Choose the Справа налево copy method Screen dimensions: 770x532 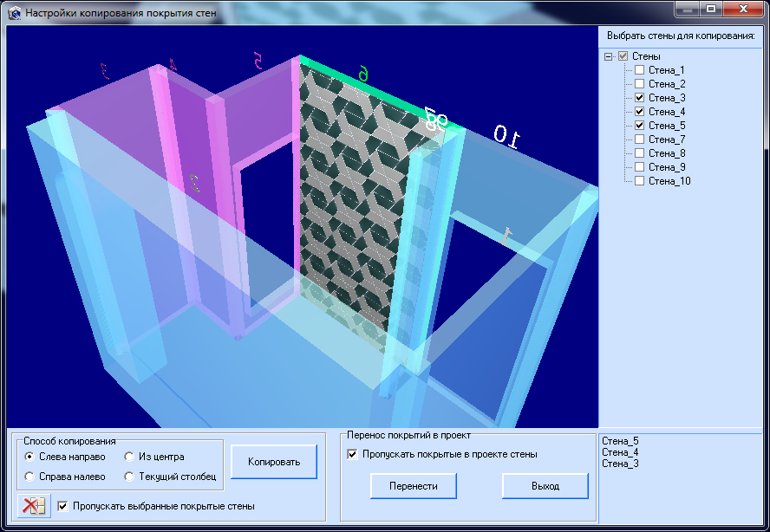tap(30, 477)
